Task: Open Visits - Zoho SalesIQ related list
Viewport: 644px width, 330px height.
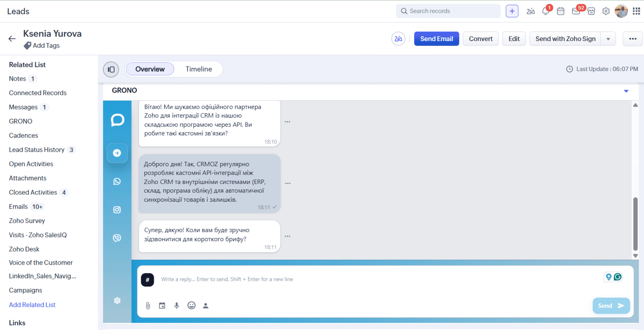Action: pos(38,235)
